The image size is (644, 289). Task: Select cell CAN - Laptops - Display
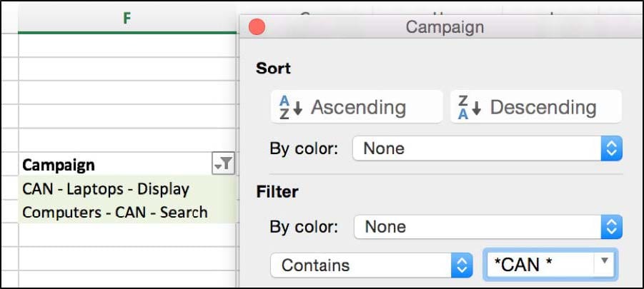[127, 188]
